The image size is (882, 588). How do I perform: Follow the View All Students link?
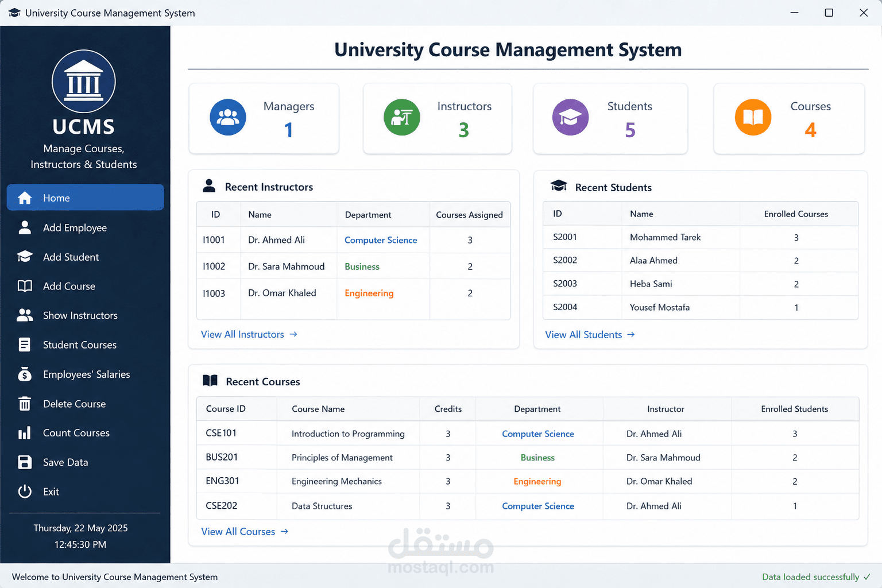coord(590,335)
